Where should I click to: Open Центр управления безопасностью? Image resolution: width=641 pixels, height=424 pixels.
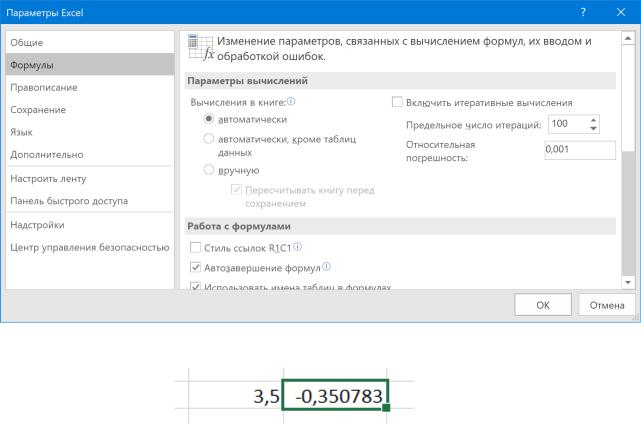(90, 247)
